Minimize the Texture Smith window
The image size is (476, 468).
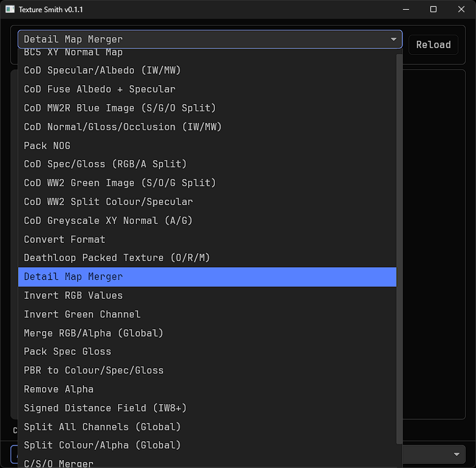click(x=406, y=9)
